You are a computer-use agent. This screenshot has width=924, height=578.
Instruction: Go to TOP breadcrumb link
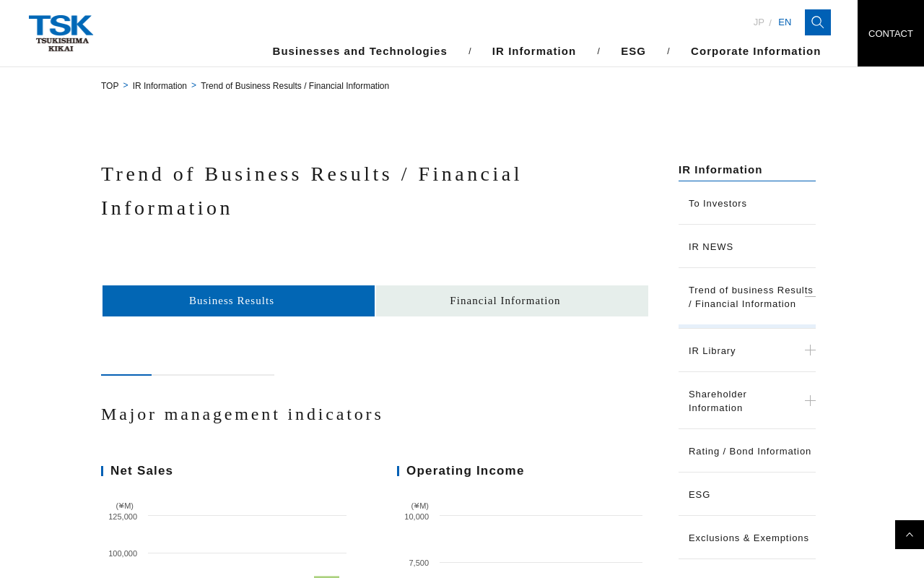click(110, 86)
